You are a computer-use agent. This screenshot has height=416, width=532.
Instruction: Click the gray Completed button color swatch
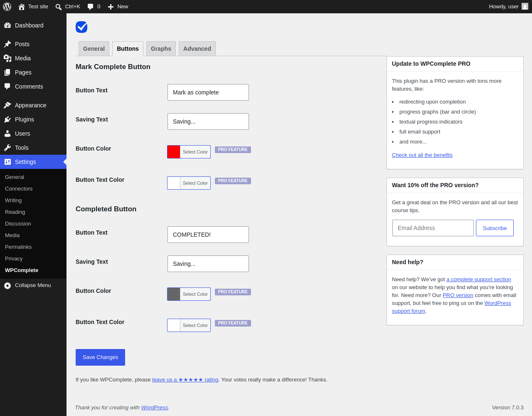tap(174, 294)
